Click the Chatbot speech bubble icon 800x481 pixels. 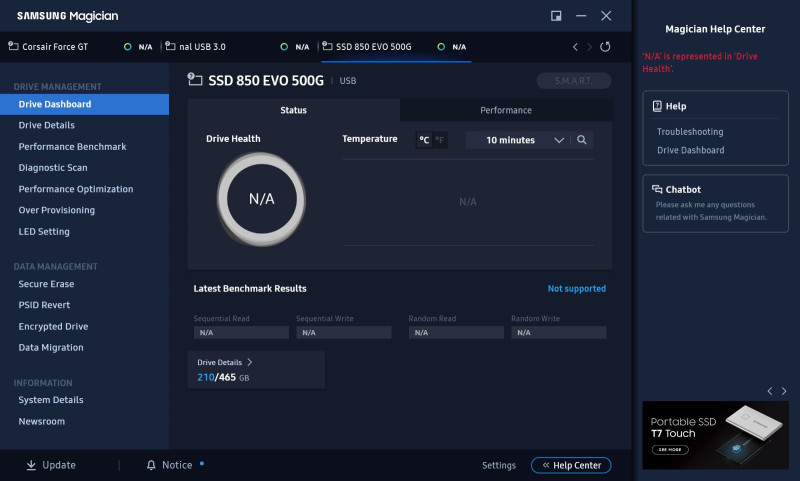pos(657,189)
